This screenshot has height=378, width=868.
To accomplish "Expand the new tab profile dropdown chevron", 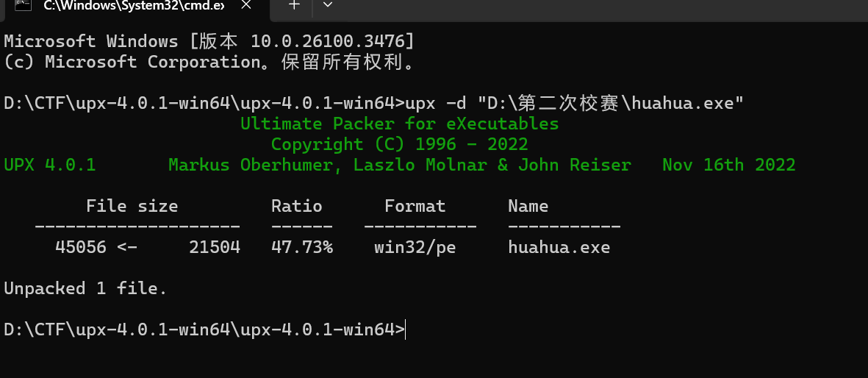I will [327, 5].
